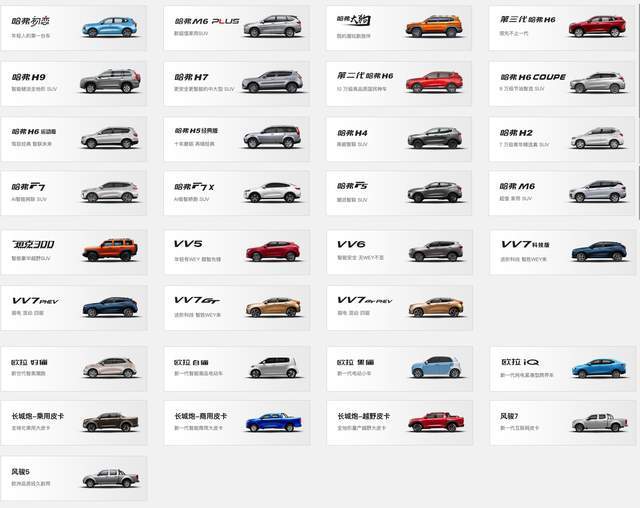Viewport: 640px width, 508px height.
Task: Open the 第三代哈弗H6 title link
Action: pyautogui.click(x=528, y=20)
